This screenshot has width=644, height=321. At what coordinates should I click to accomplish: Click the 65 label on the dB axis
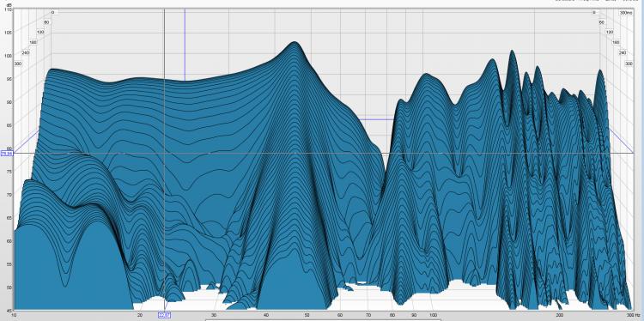pyautogui.click(x=10, y=218)
